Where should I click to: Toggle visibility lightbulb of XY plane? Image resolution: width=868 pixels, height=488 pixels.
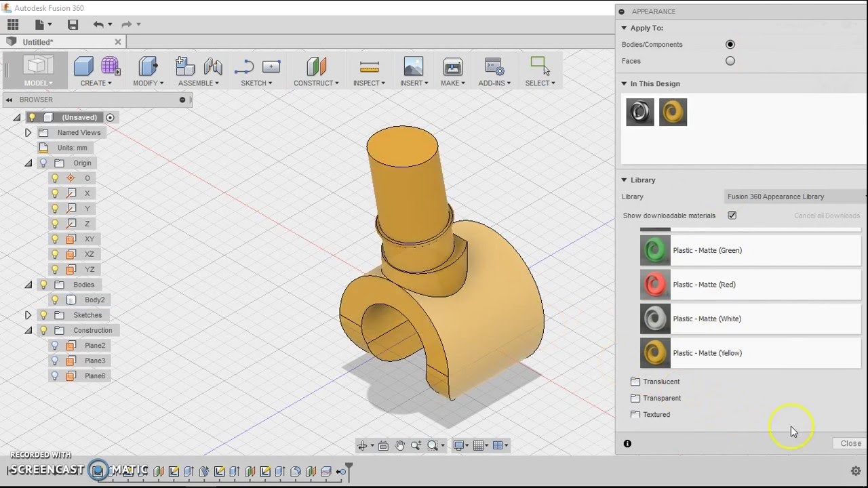pyautogui.click(x=56, y=239)
